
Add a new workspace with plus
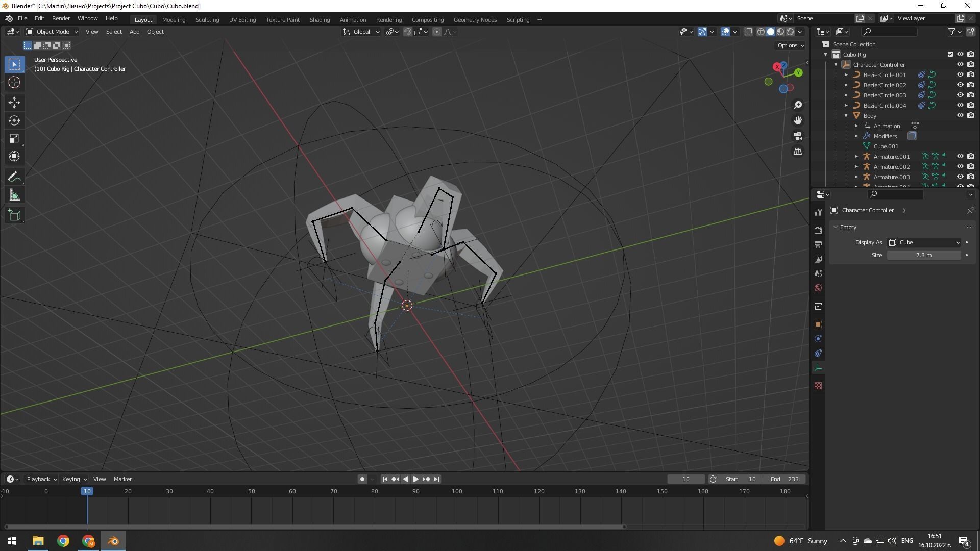(540, 20)
